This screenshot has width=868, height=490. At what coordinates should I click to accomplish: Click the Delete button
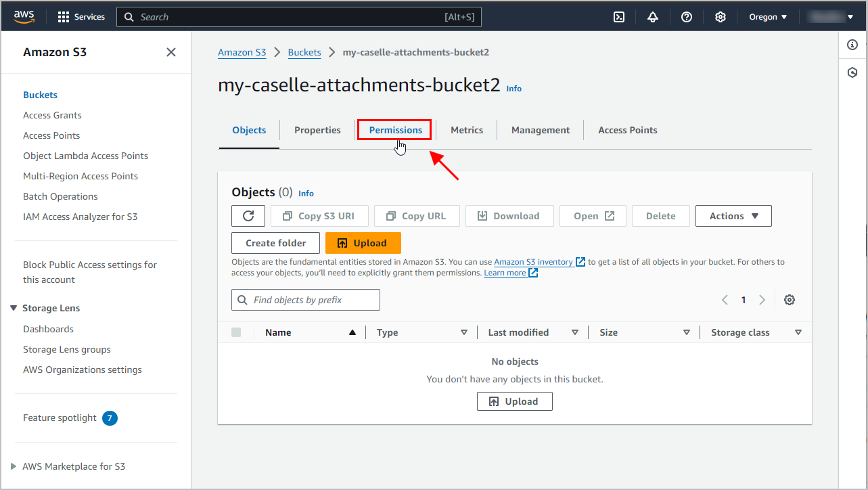660,216
